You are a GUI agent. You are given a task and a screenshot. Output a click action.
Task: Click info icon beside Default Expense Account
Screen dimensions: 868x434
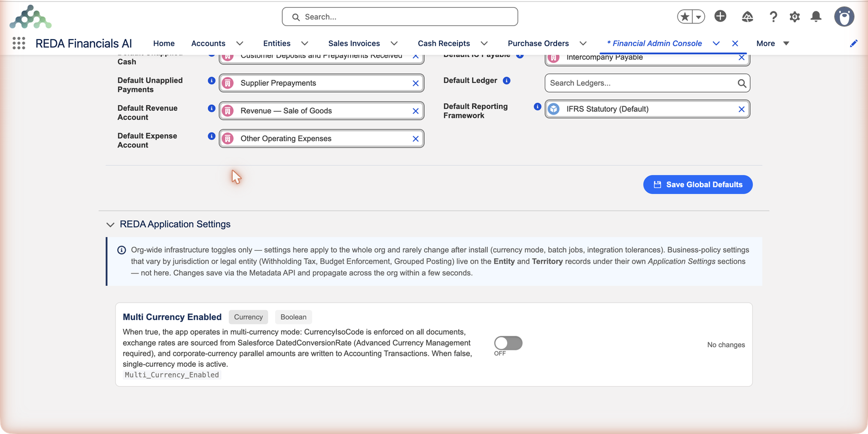[212, 136]
